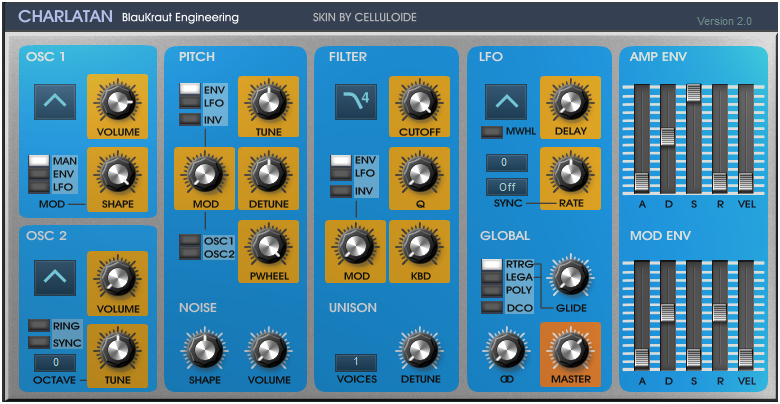Viewport: 780px width, 404px height.
Task: Toggle INV in FILTER section
Action: click(341, 191)
